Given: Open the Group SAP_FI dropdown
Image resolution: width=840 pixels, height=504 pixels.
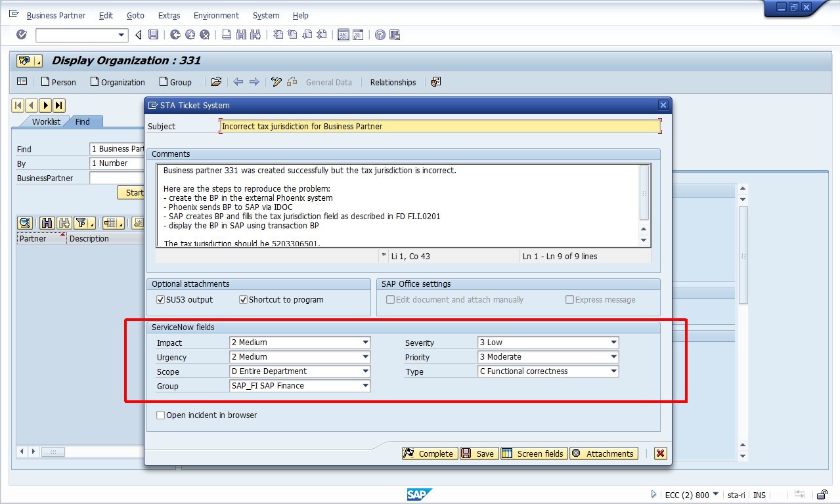Looking at the screenshot, I should pyautogui.click(x=365, y=386).
